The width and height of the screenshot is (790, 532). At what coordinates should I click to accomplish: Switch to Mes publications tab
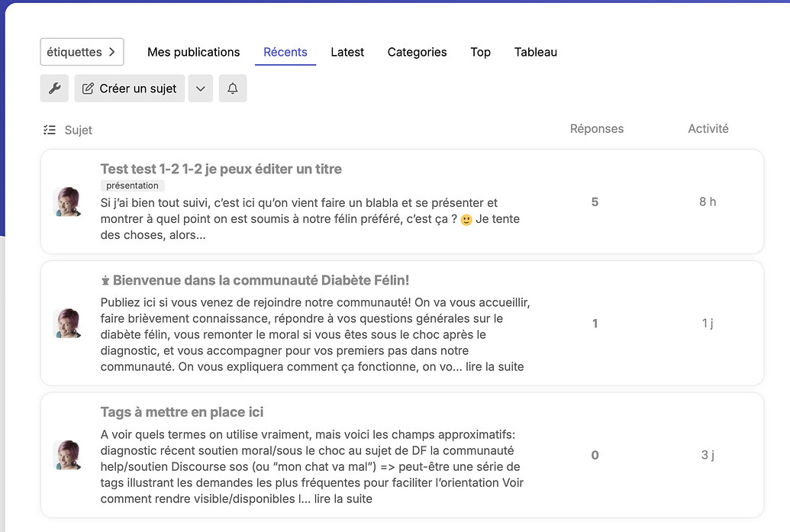pos(193,52)
